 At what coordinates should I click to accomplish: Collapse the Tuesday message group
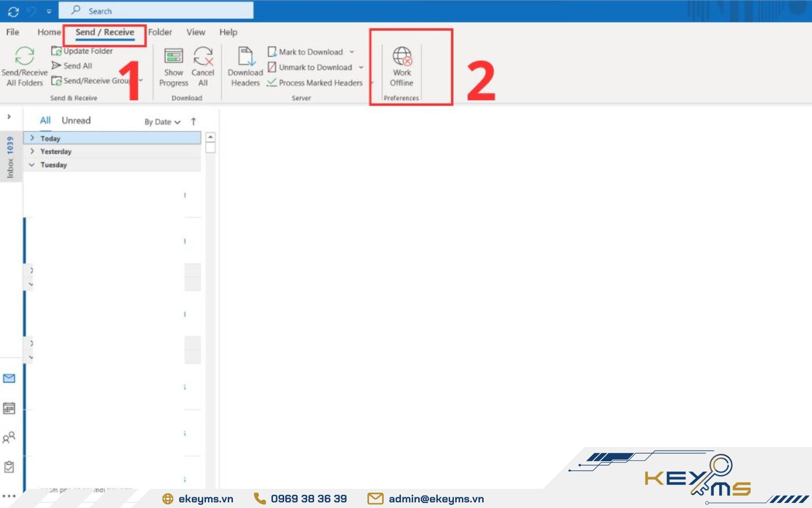pyautogui.click(x=31, y=165)
